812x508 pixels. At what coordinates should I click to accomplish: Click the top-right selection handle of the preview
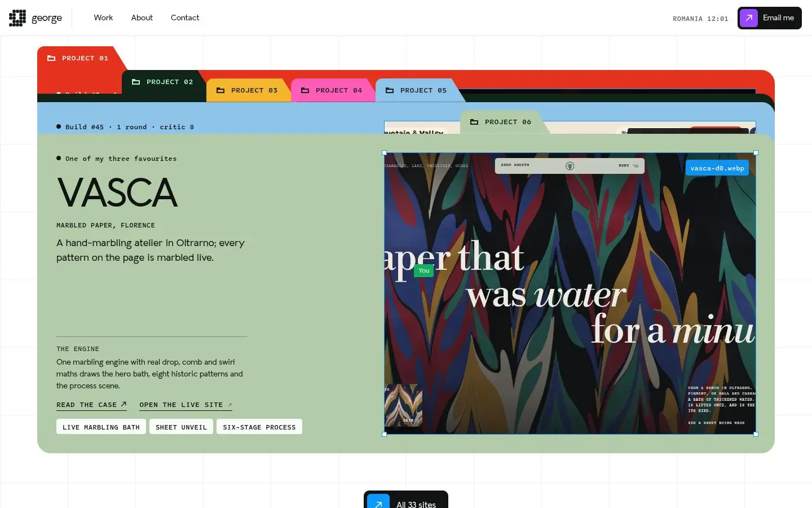coord(756,153)
